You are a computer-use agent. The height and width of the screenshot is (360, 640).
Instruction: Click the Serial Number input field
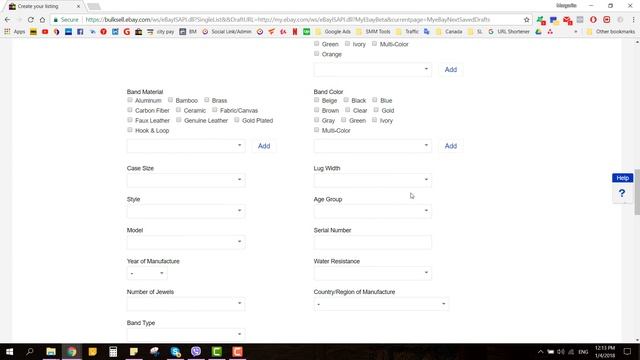pos(373,242)
